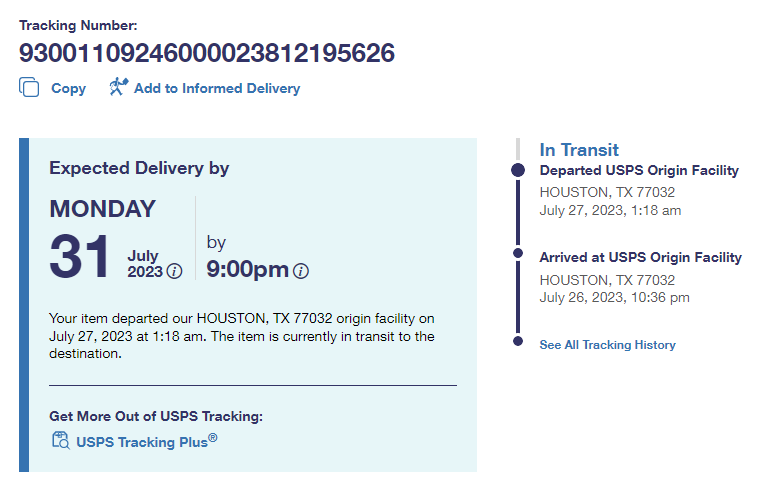This screenshot has width=771, height=480.
Task: Open the USPS Tracking Plus link
Action: [x=146, y=440]
